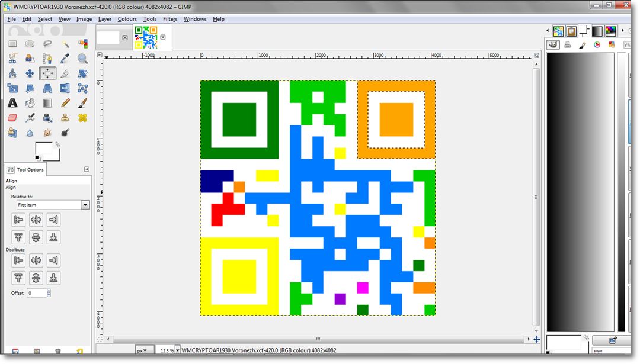Screen dimensions: 640x364
Task: Choose the Airbrush tool
Action: [30, 118]
